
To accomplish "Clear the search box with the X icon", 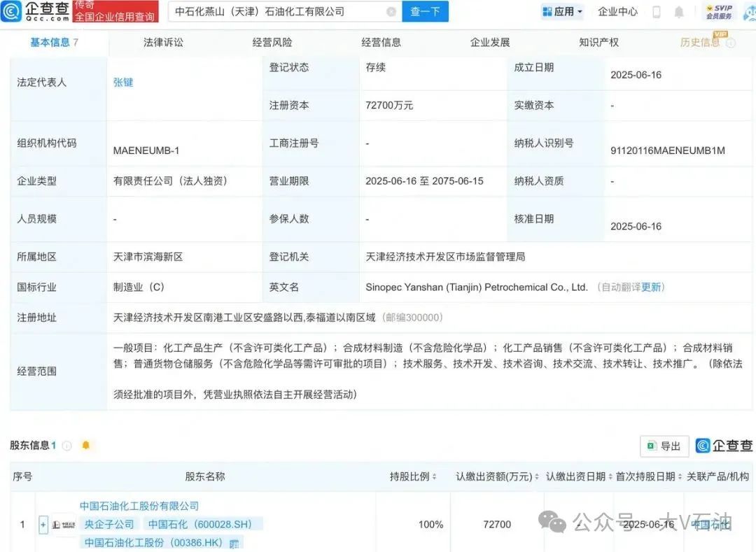I will 391,12.
